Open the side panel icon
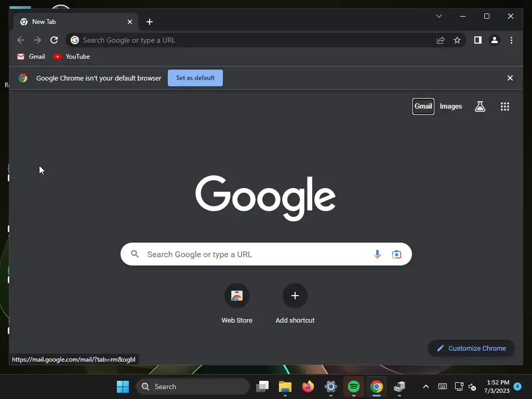The image size is (532, 399). click(478, 40)
